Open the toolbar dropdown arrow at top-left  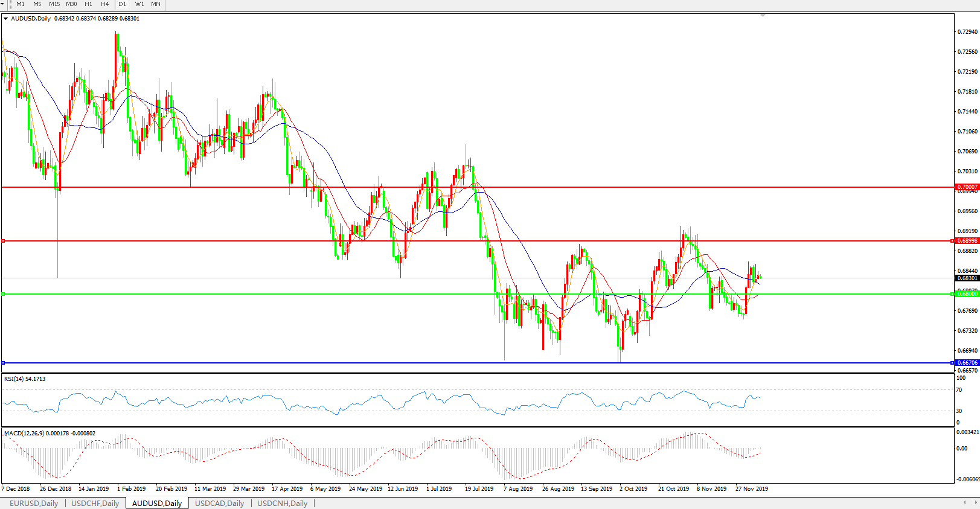coord(2,4)
